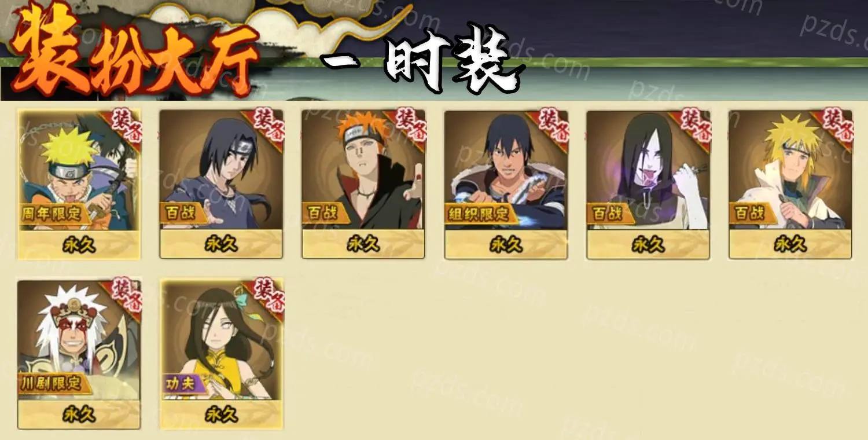Pick the Minato 百战 costume card
868x440 pixels.
point(790,184)
